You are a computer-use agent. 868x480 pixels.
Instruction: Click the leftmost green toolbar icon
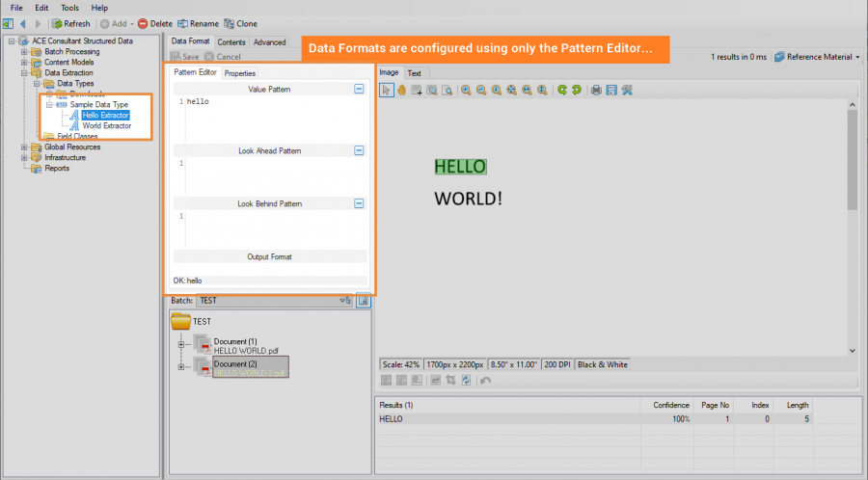point(8,24)
